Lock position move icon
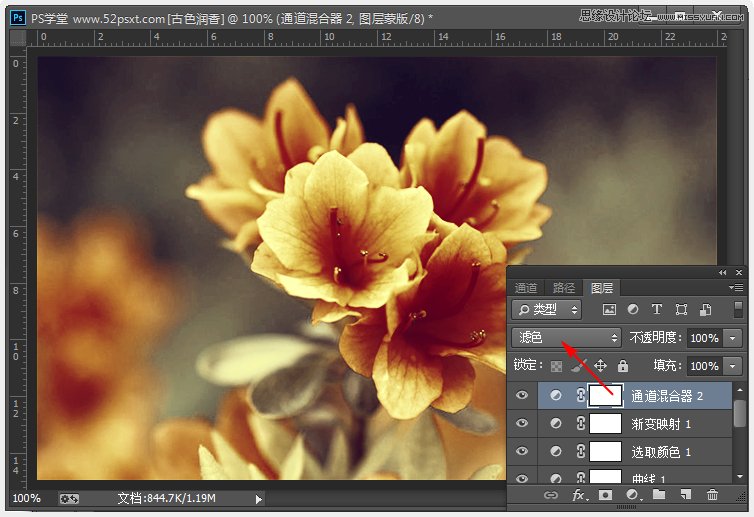Image resolution: width=754 pixels, height=517 pixels. coord(600,366)
